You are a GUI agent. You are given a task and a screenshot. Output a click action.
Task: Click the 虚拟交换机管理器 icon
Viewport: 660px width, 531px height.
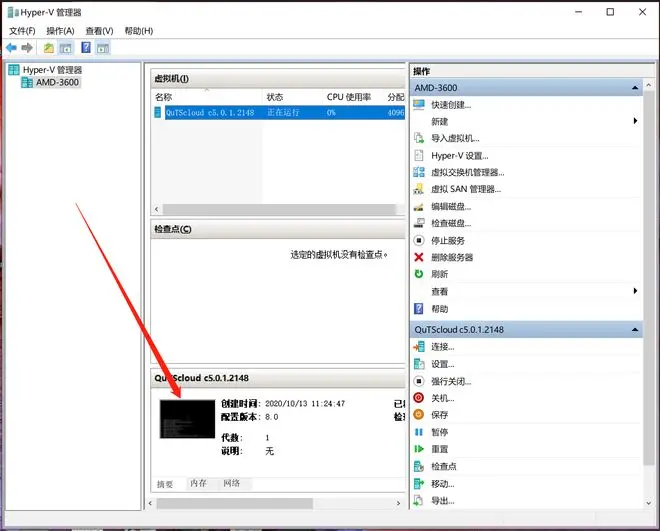point(419,172)
